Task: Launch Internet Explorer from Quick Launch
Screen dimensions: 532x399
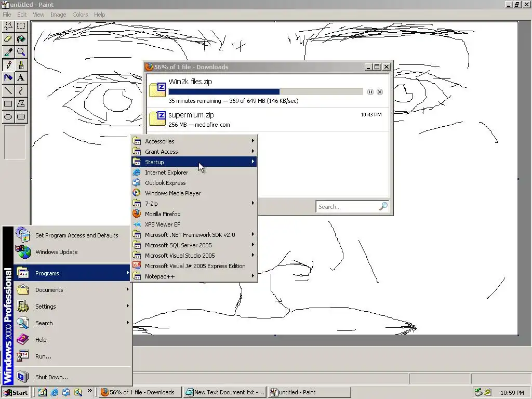Action: point(54,392)
